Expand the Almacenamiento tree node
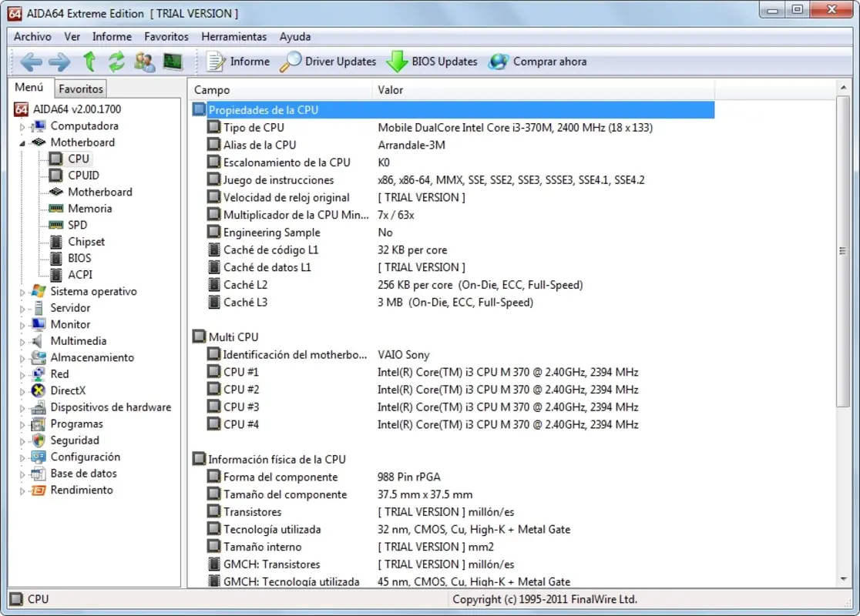This screenshot has width=860, height=616. [x=24, y=357]
